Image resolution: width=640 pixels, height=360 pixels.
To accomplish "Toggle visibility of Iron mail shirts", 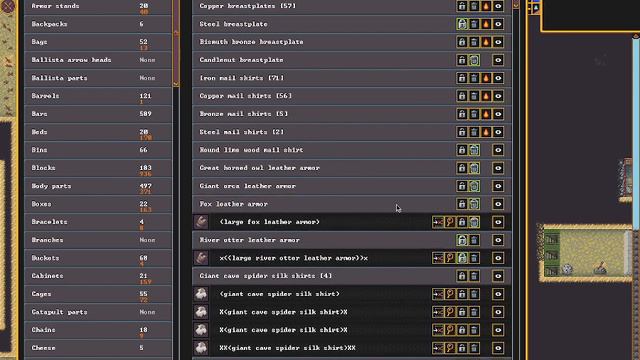I will 498,78.
